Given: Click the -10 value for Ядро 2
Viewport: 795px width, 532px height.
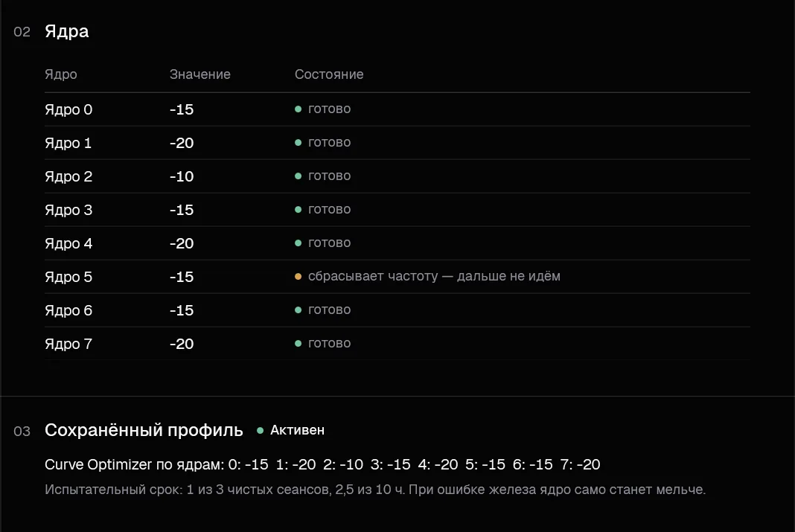Looking at the screenshot, I should pyautogui.click(x=182, y=176).
